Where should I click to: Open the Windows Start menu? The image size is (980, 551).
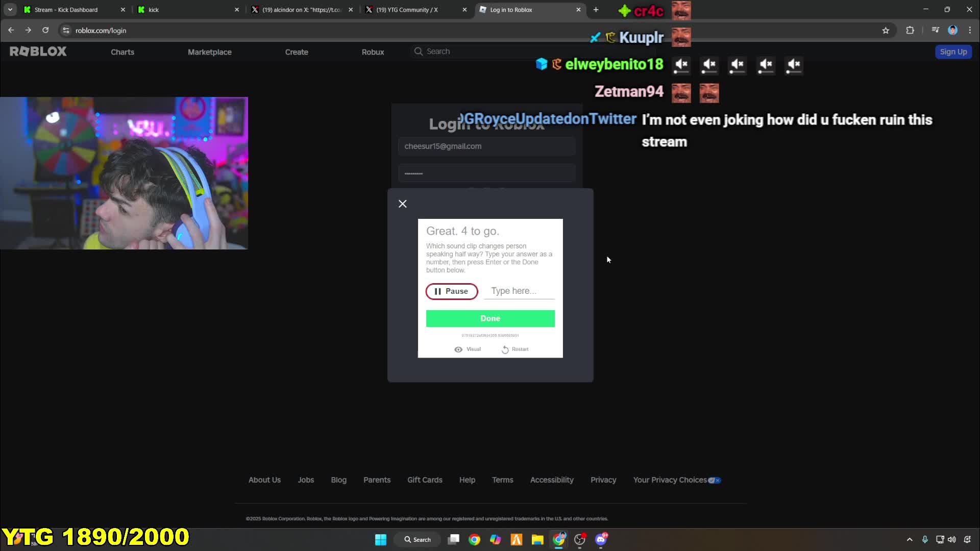pyautogui.click(x=381, y=540)
